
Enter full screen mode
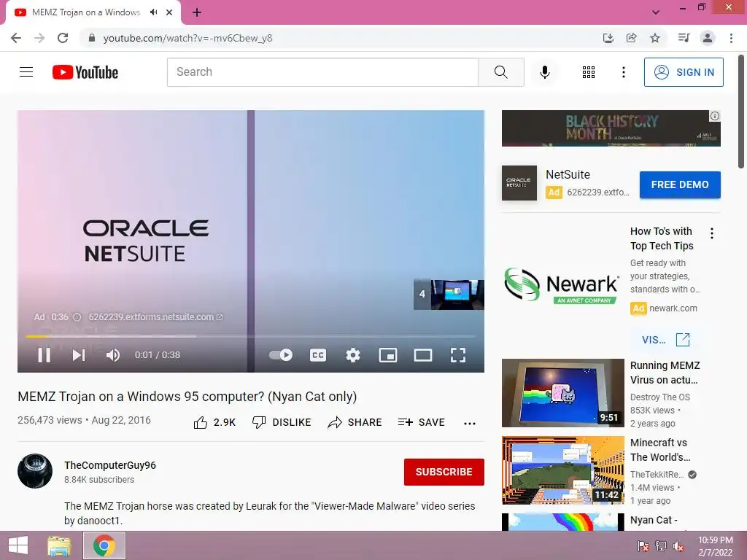click(458, 355)
